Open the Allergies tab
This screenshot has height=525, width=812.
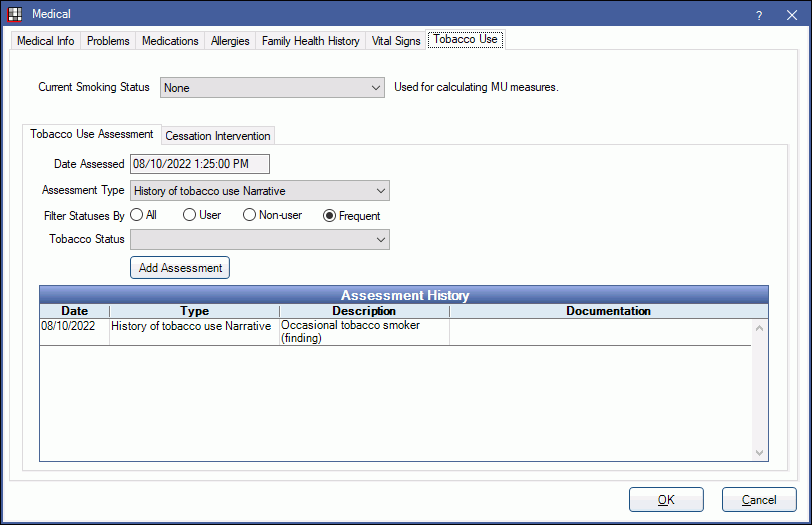coord(230,41)
